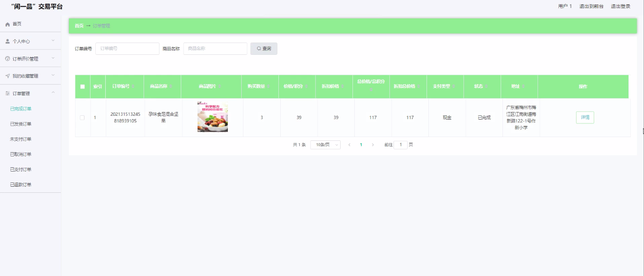Sort by 商品名称 column arrow

point(171,87)
